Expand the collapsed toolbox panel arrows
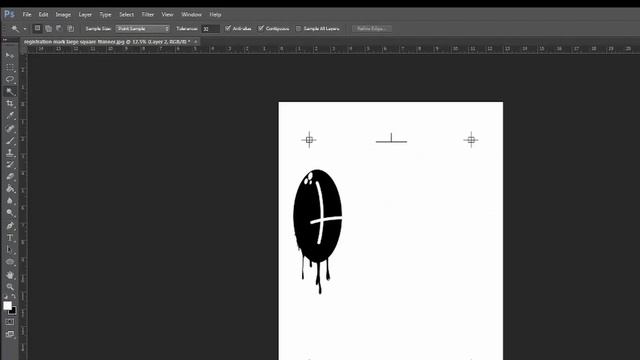 point(5,40)
